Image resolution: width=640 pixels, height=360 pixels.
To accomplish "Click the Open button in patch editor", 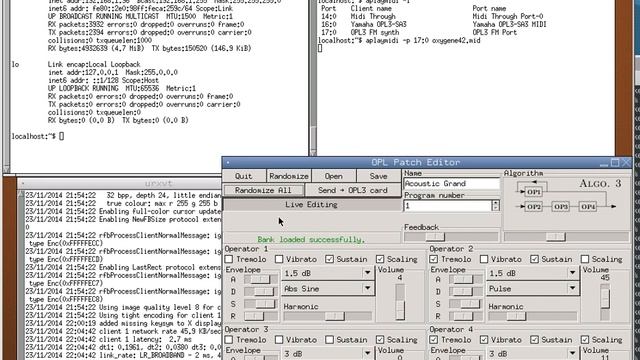I will (333, 176).
